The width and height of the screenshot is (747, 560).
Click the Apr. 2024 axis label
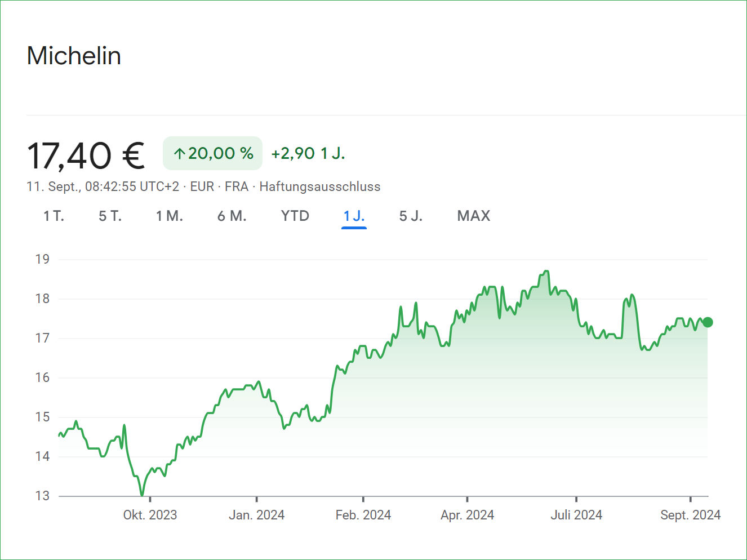[x=467, y=515]
